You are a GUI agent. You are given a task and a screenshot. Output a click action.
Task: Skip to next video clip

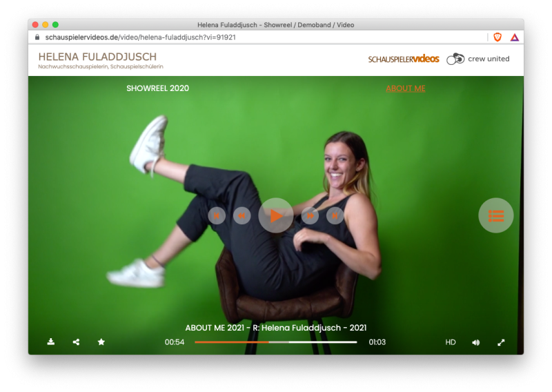click(x=335, y=215)
